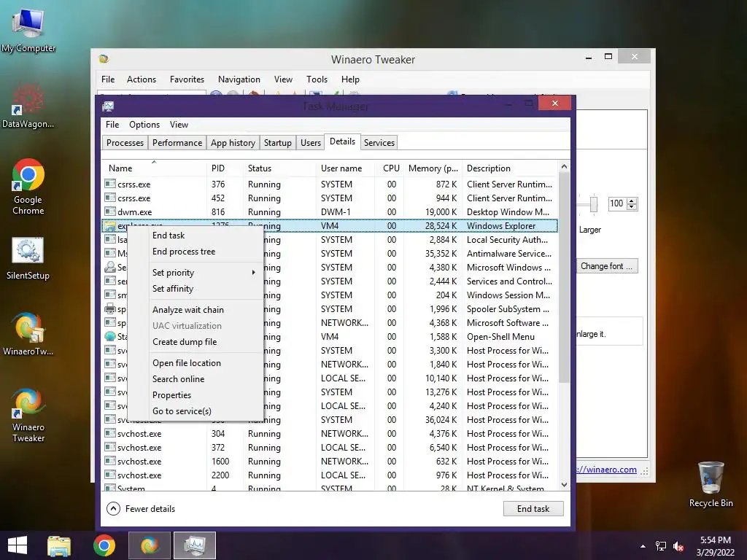Open the App history tab
Viewport: 747px width, 560px height.
click(233, 143)
